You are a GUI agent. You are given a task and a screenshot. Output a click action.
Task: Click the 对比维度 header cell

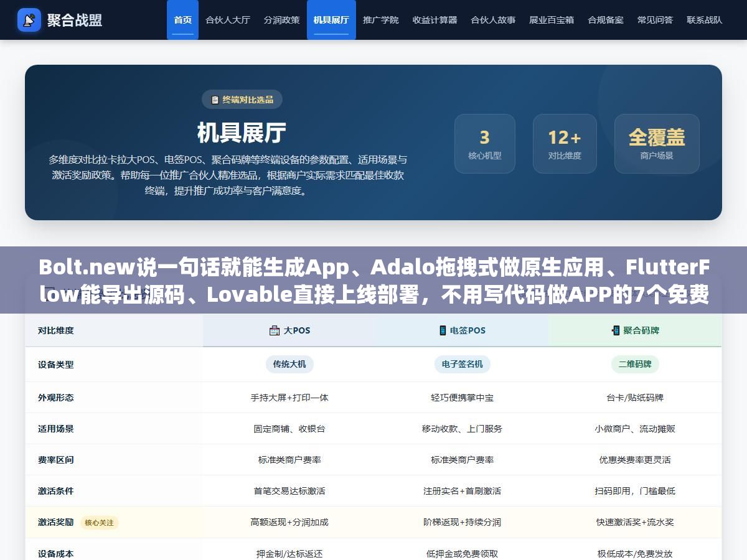tap(115, 330)
